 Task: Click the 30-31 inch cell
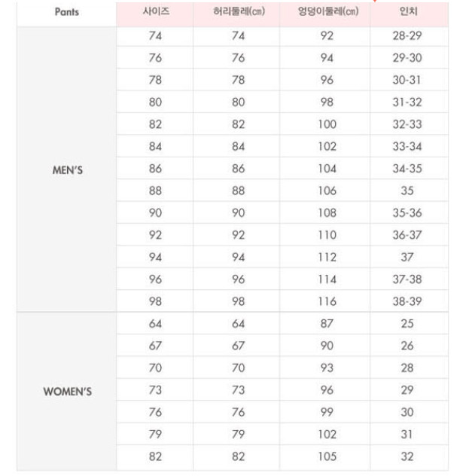407,80
